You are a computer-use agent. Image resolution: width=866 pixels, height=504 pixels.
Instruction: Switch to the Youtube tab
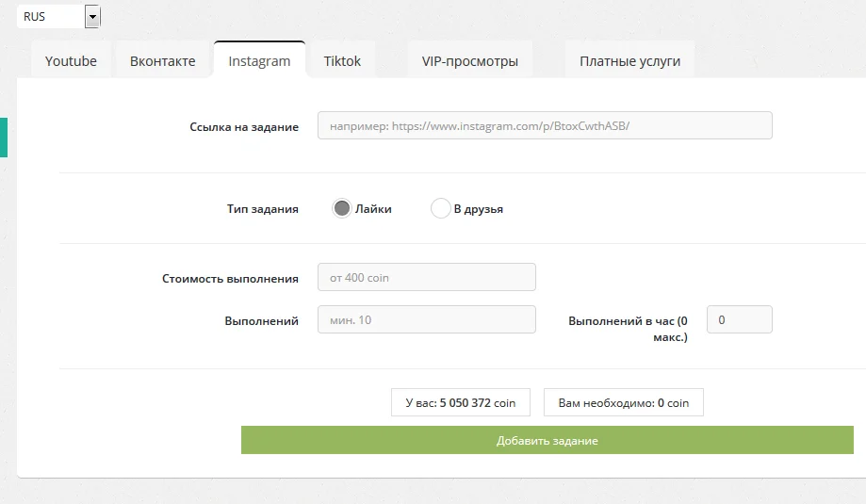pyautogui.click(x=71, y=60)
